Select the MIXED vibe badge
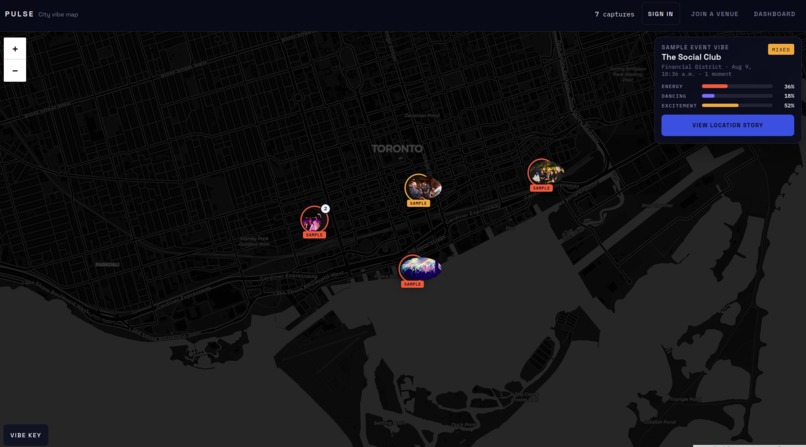 click(781, 50)
